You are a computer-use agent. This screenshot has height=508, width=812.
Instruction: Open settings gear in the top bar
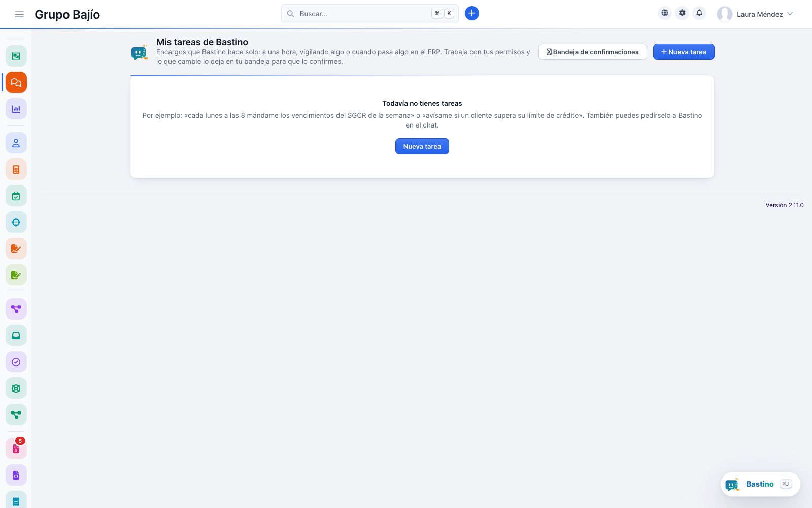coord(682,13)
